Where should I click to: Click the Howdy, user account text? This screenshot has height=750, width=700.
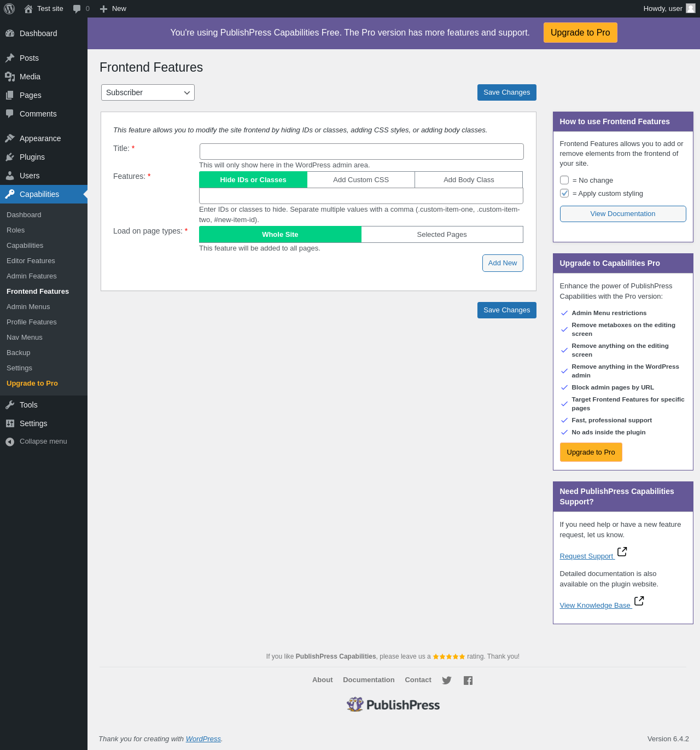pos(663,9)
